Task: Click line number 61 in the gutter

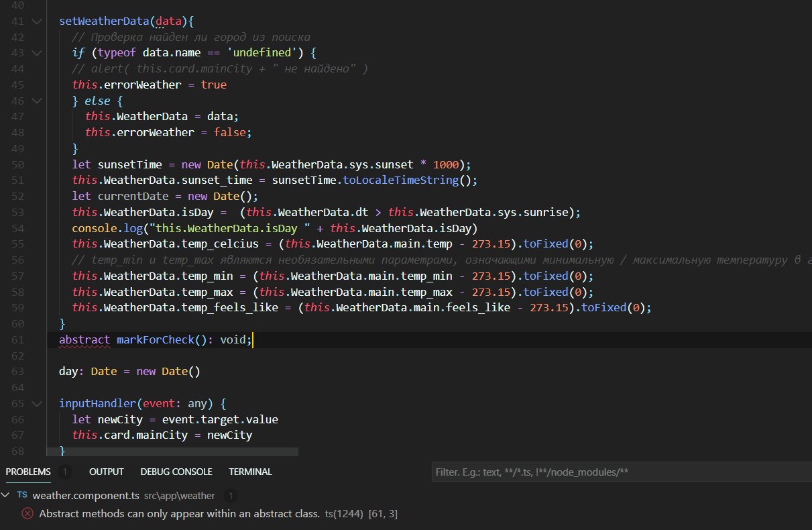Action: coord(19,340)
